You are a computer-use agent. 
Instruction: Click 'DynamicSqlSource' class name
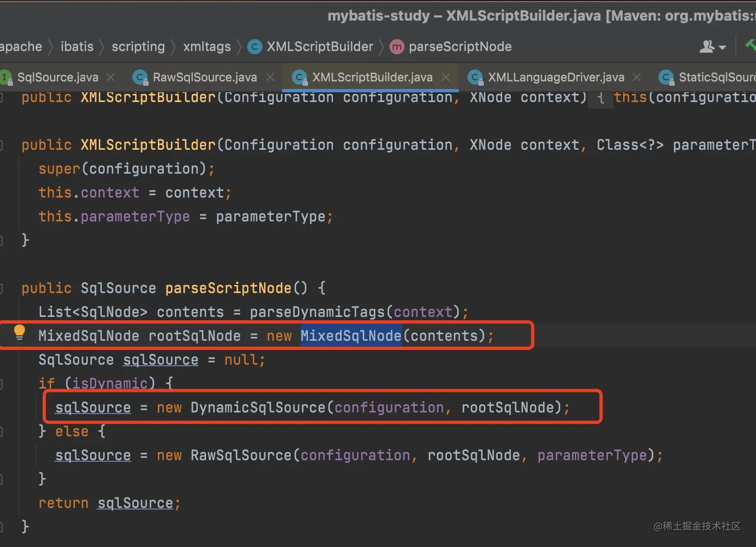[x=258, y=408]
